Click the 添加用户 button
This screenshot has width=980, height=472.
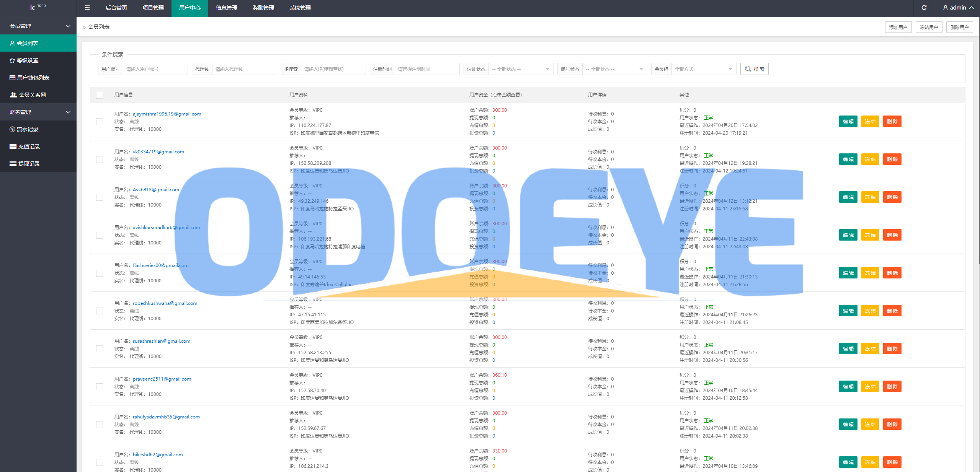pos(898,27)
